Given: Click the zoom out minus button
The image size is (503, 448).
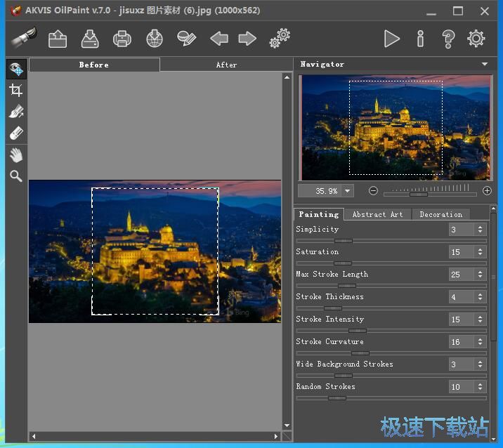Looking at the screenshot, I should pyautogui.click(x=373, y=190).
